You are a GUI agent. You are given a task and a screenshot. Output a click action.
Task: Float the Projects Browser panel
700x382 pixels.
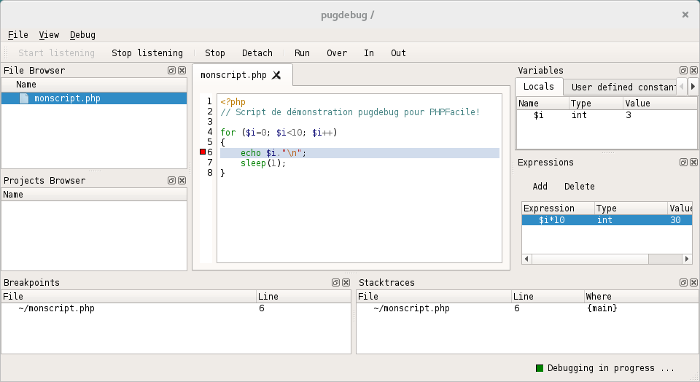click(171, 180)
